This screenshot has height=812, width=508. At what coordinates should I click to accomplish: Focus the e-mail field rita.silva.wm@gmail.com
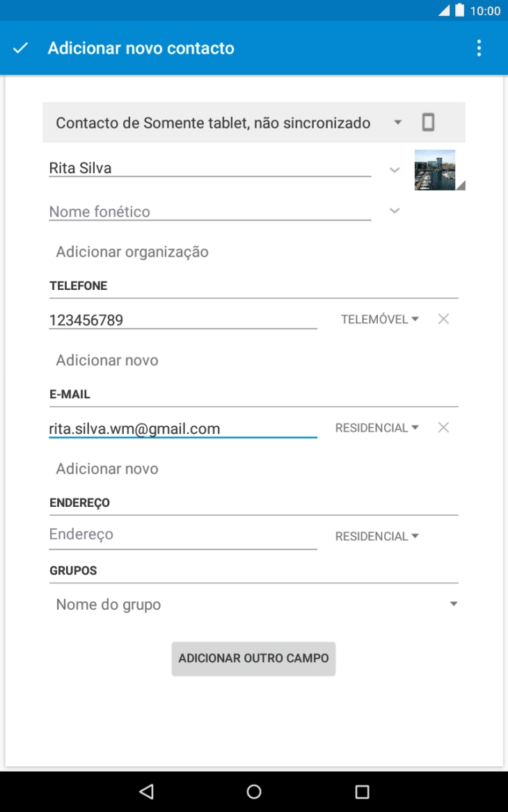coord(183,429)
